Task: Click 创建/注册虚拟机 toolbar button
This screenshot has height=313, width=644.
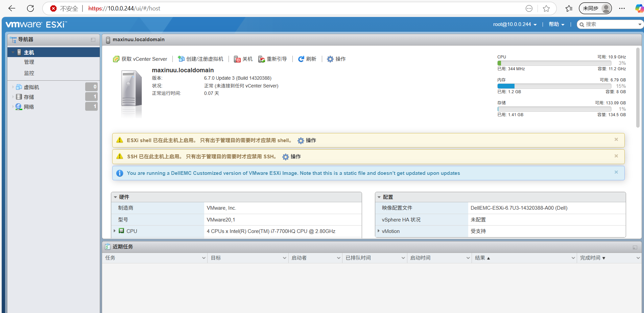Action: tap(200, 59)
